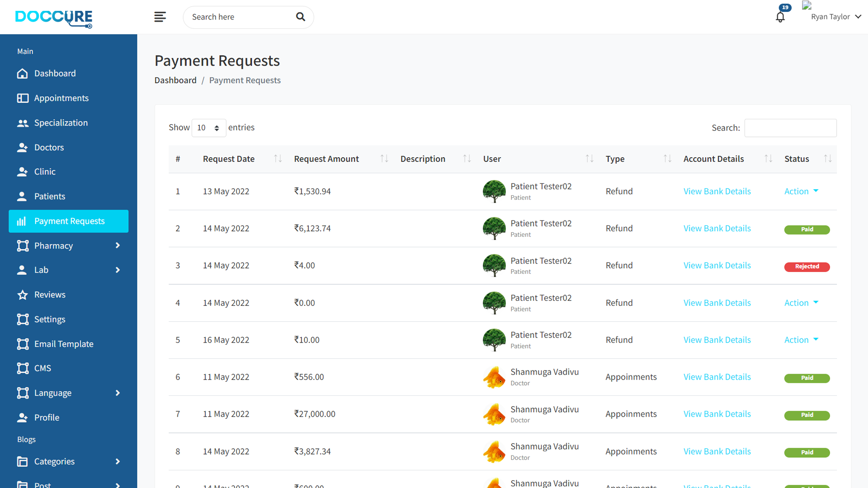This screenshot has height=488, width=868.
Task: Open the notifications bell icon
Action: click(780, 17)
